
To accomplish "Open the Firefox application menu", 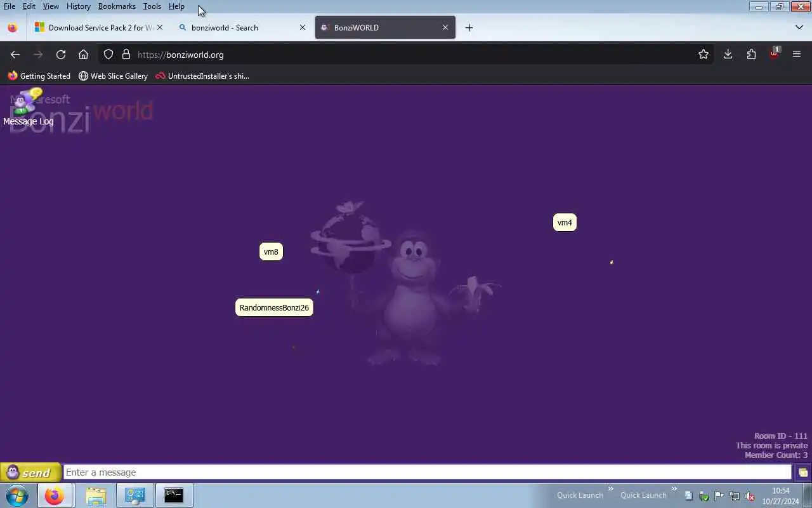I will tap(797, 55).
